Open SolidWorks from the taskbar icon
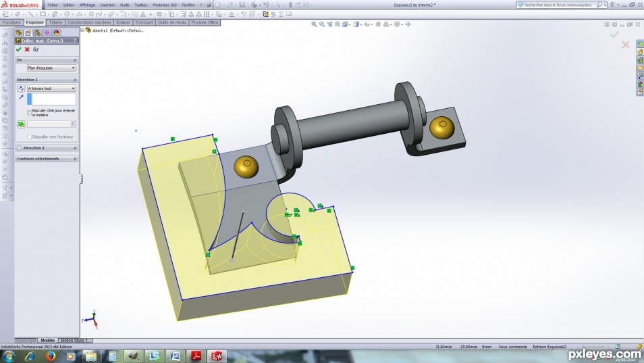 click(x=217, y=356)
